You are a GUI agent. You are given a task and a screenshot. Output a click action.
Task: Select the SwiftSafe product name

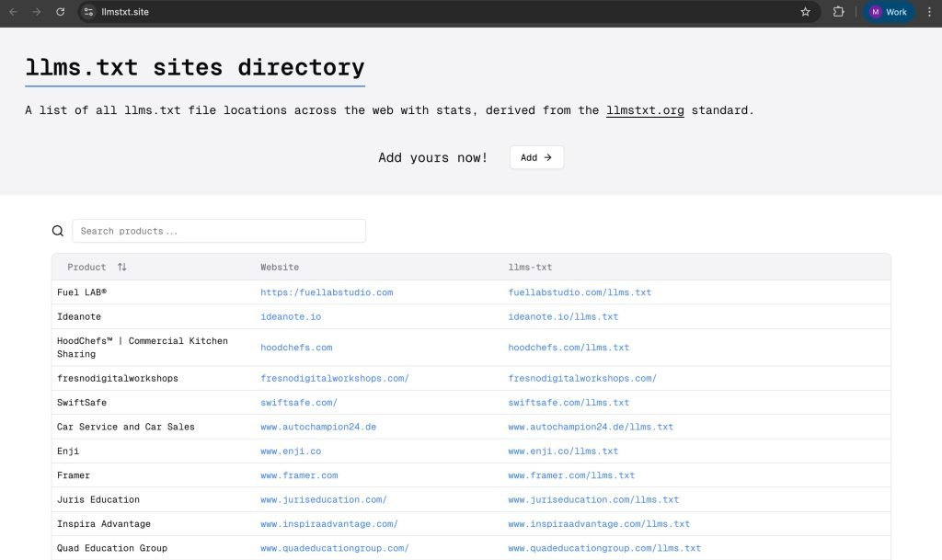tap(82, 403)
